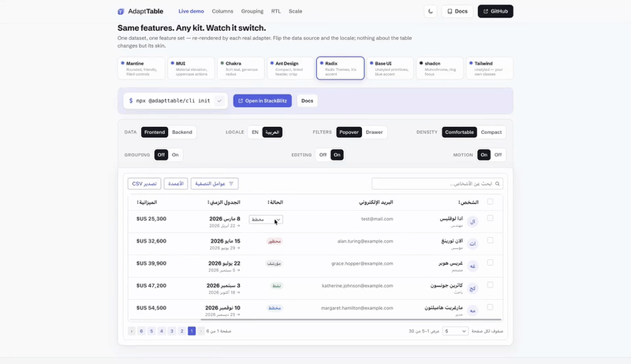Toggle dark mode moon icon
This screenshot has height=364, width=631.
431,11
